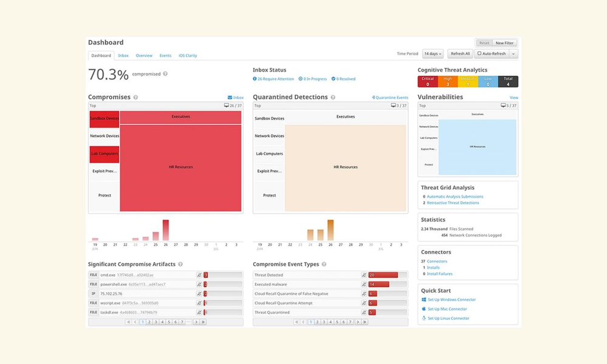Switch to the Dashboard tab

click(101, 56)
